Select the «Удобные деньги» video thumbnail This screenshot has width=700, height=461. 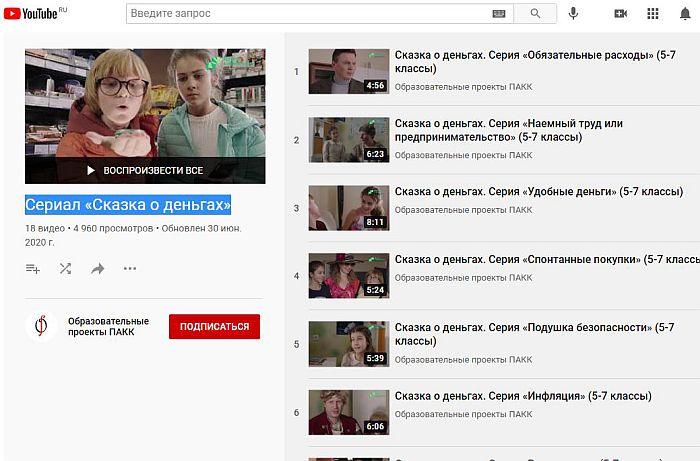348,208
